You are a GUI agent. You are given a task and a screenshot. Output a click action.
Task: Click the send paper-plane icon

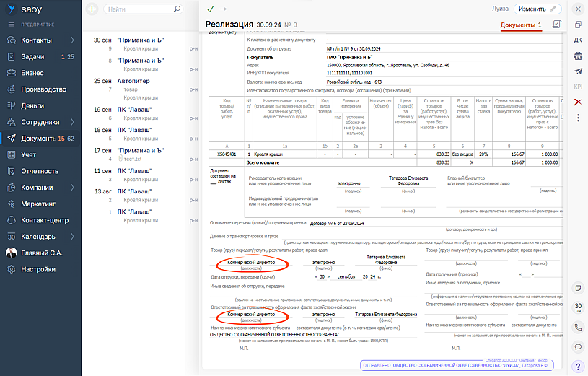pos(578,71)
